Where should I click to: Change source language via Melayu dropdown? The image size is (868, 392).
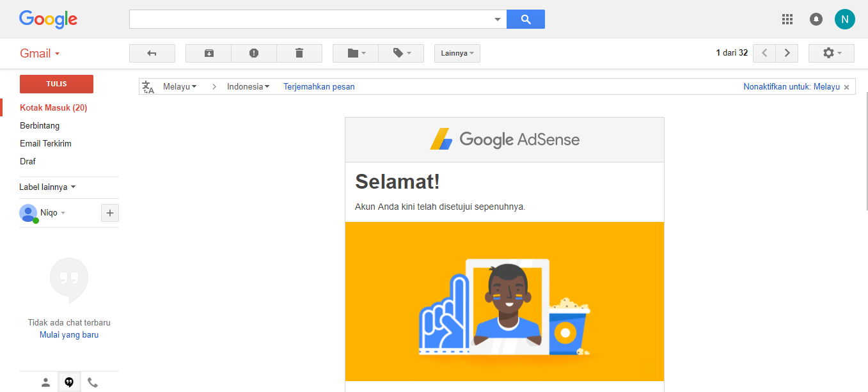point(180,86)
